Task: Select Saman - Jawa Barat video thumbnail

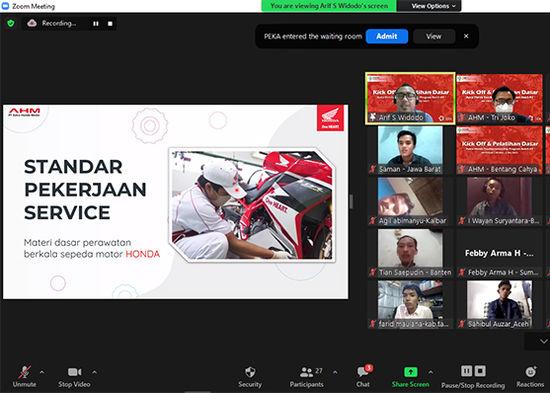Action: (x=410, y=150)
